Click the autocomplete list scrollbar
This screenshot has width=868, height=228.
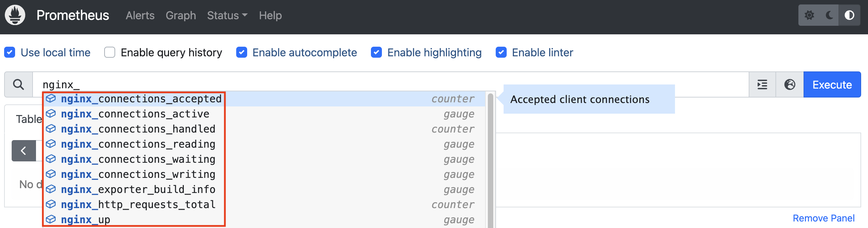click(x=490, y=158)
